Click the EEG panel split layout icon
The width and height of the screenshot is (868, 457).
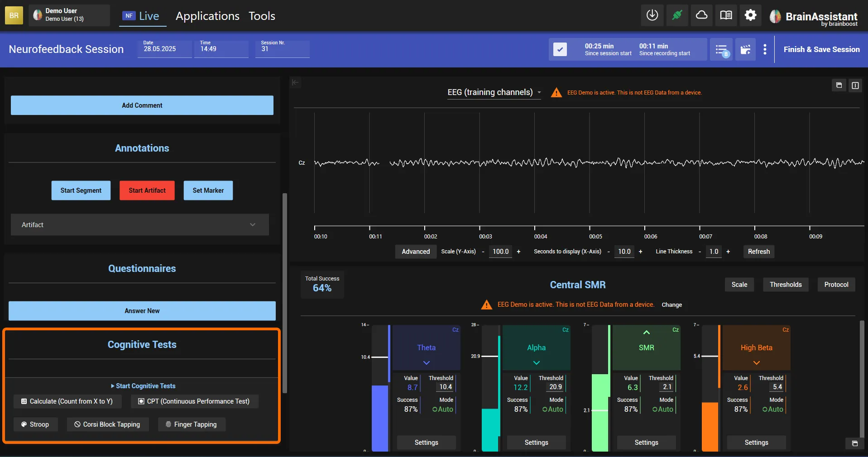tap(855, 85)
